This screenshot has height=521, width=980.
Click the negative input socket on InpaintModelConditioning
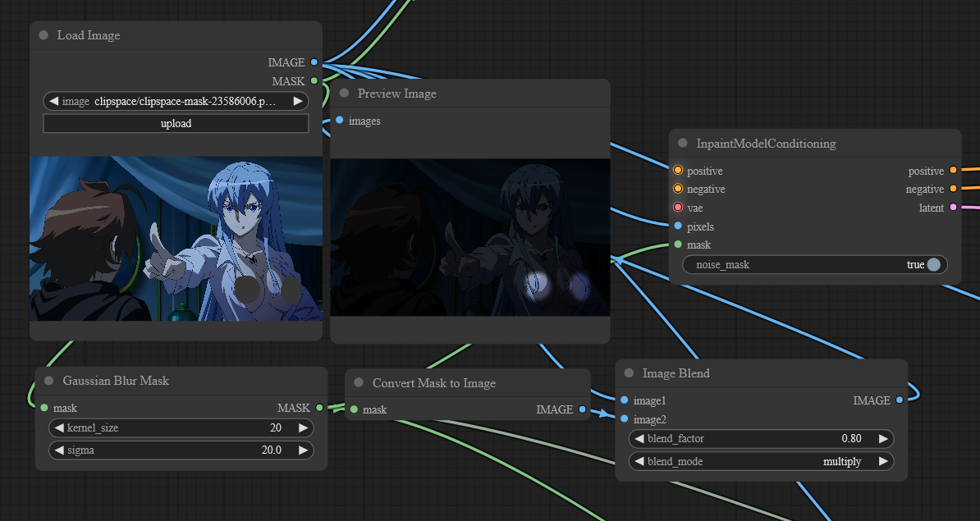click(678, 188)
